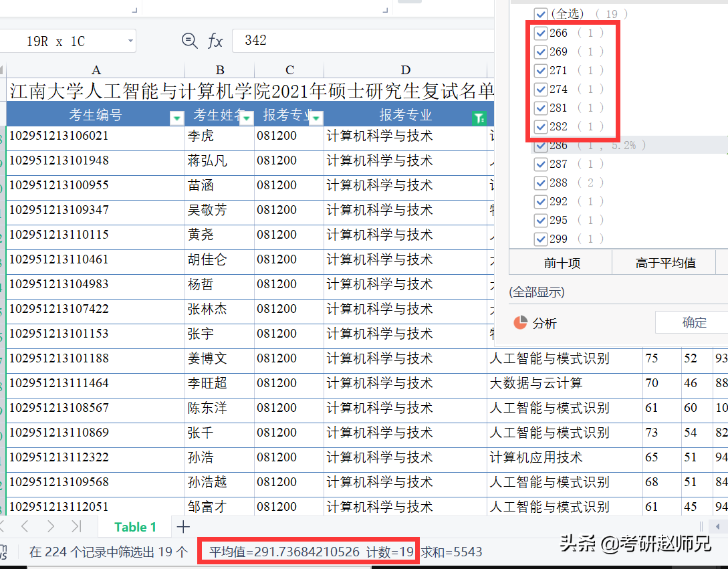This screenshot has width=728, height=569.
Task: Uncheck the 288 filter checkbox
Action: click(x=540, y=183)
